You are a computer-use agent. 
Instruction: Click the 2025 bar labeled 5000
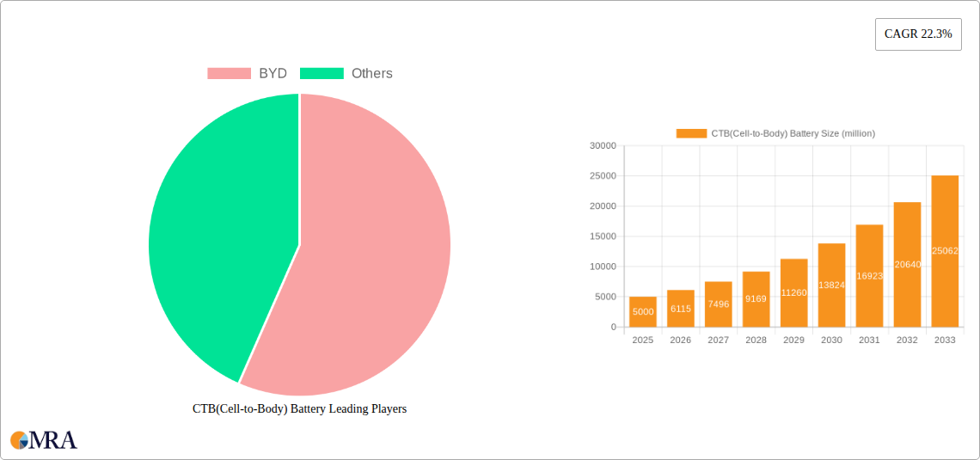click(x=643, y=312)
